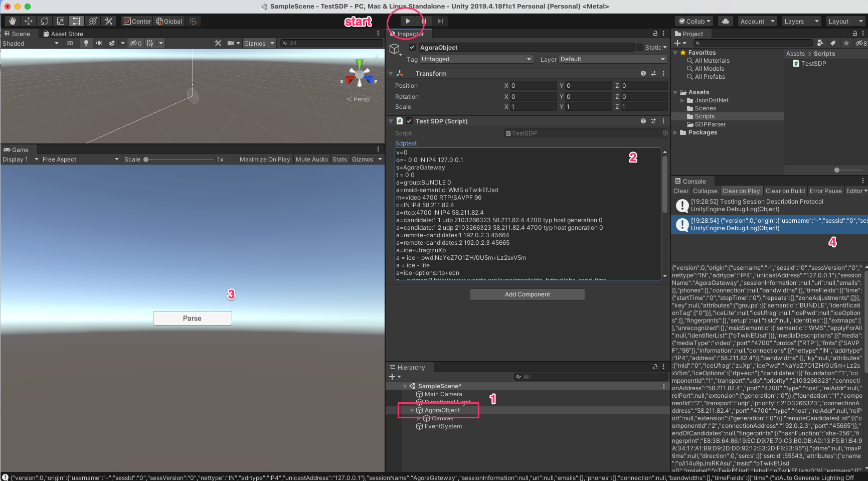
Task: Enable or disable the Test SDP script
Action: click(x=409, y=121)
